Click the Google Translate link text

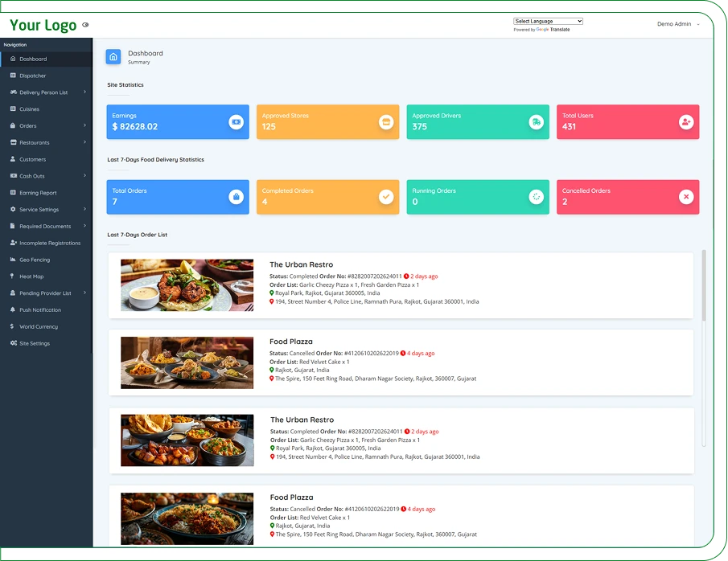click(x=553, y=29)
